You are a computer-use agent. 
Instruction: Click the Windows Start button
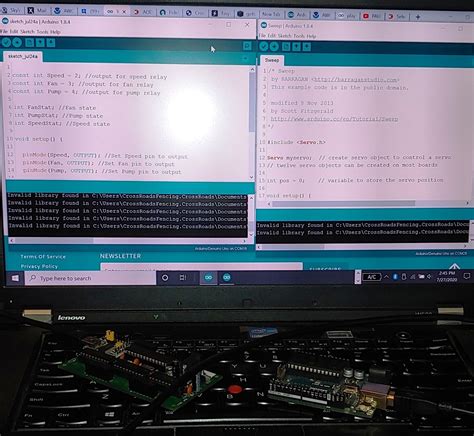tap(15, 278)
